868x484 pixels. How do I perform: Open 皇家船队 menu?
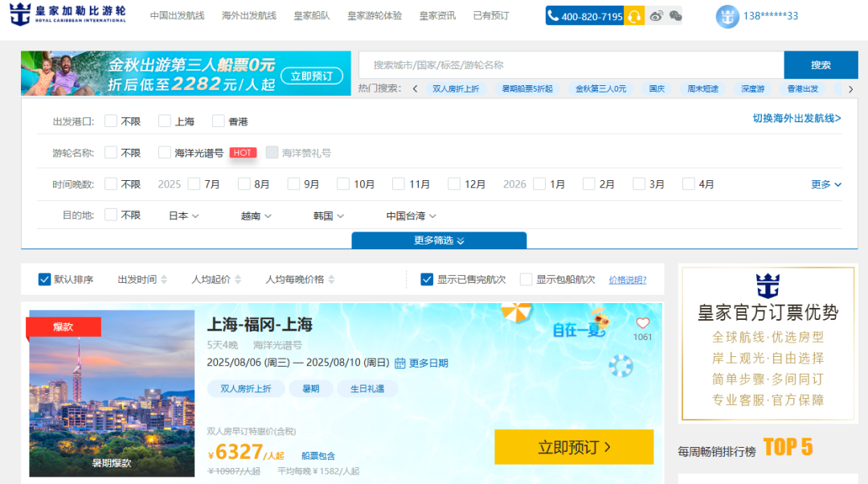pyautogui.click(x=312, y=15)
